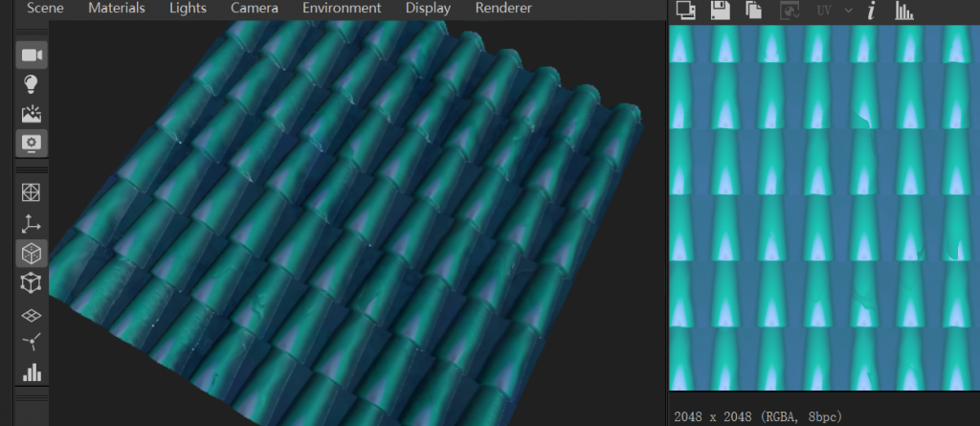This screenshot has height=426, width=980.
Task: Click the save floppy disk icon
Action: (719, 11)
